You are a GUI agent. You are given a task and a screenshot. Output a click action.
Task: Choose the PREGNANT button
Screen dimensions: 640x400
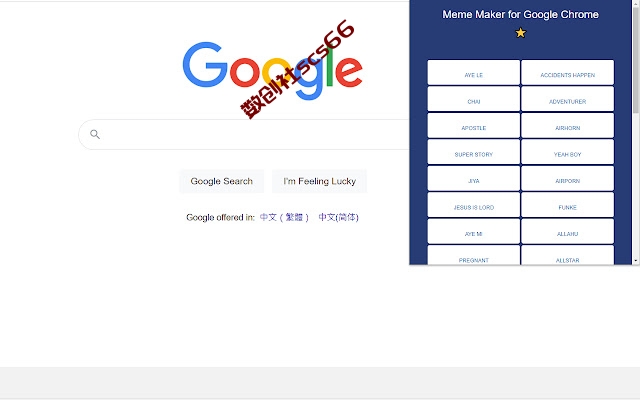coord(473,256)
